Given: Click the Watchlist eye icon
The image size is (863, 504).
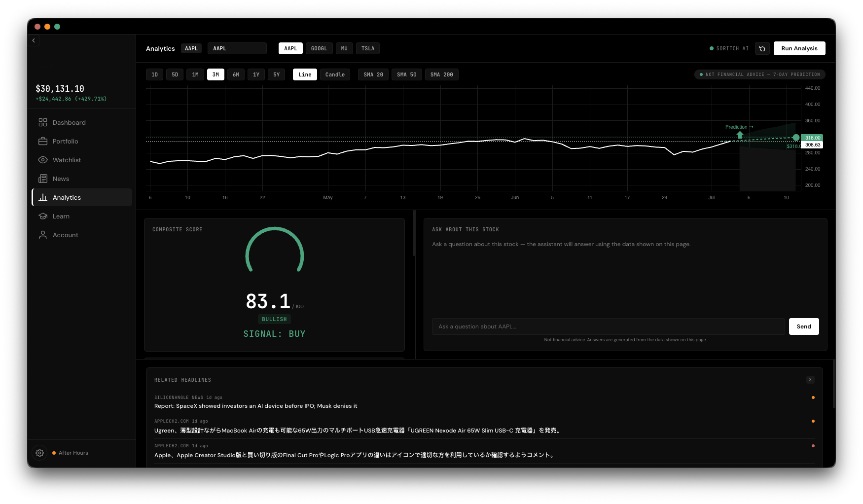Looking at the screenshot, I should point(43,160).
